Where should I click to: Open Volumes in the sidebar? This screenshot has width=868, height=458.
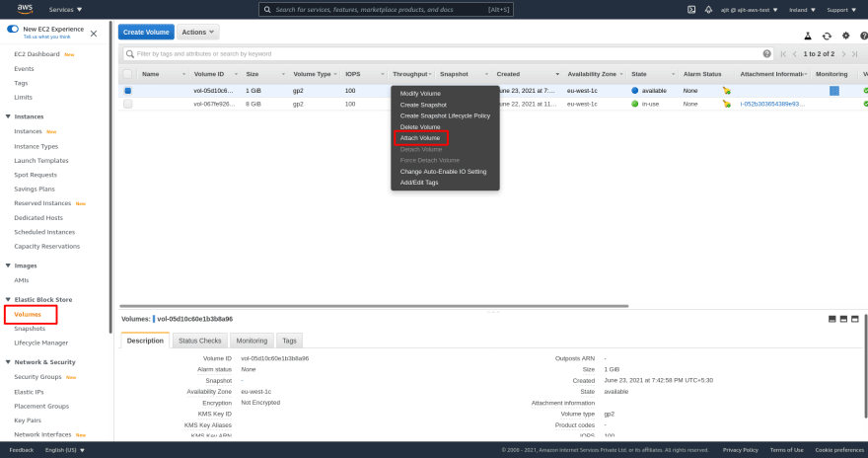pyautogui.click(x=28, y=314)
